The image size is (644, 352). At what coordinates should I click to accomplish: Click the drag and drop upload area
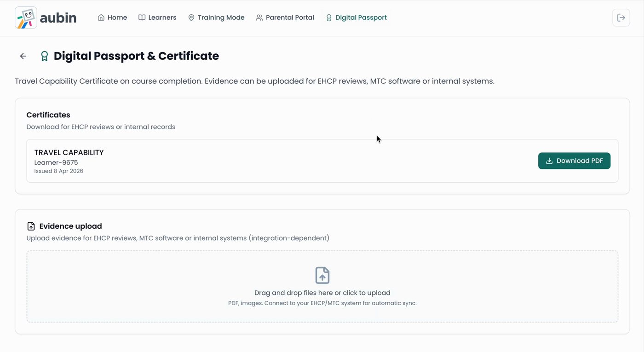322,286
